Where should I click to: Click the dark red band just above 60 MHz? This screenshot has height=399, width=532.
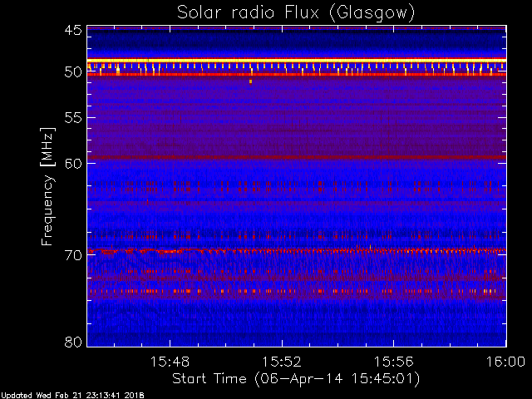(297, 157)
